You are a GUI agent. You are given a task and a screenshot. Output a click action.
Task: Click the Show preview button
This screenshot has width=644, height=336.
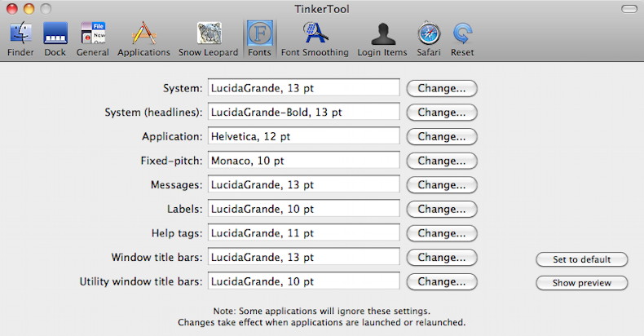(581, 283)
